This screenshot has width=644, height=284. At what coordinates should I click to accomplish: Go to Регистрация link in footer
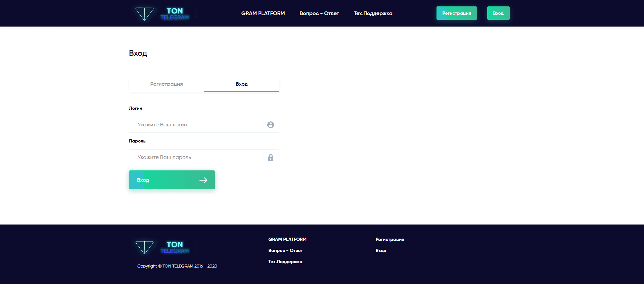389,239
